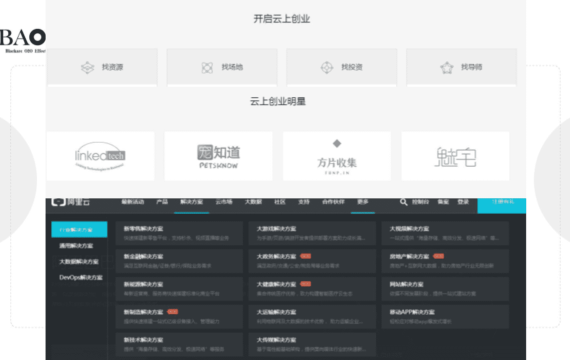This screenshot has width=570, height=360.
Task: Click the 宠知道 PETSKNOW logo card
Action: [218, 156]
